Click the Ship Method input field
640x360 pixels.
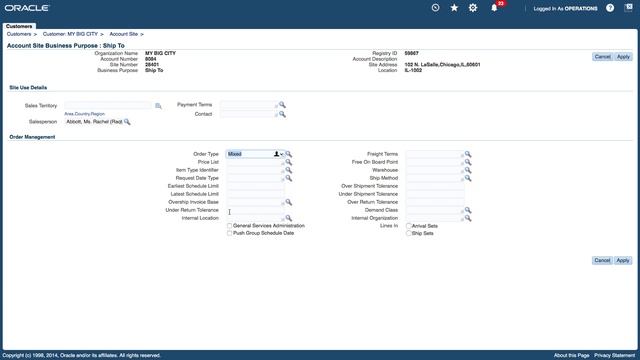[x=435, y=178]
